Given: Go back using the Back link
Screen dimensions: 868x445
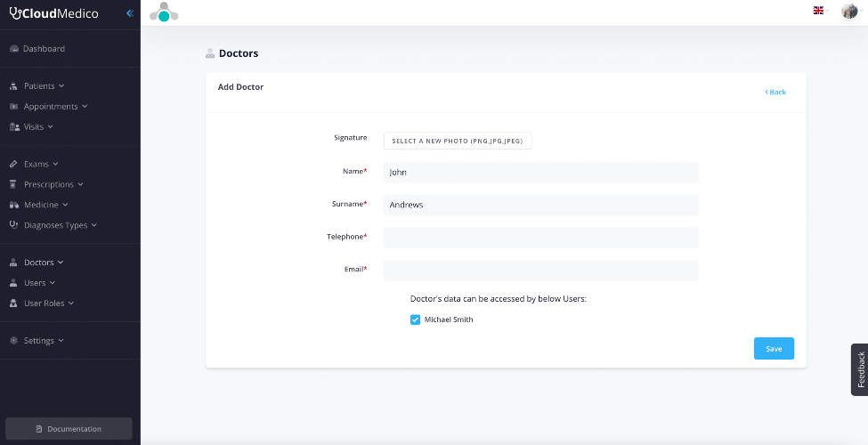Looking at the screenshot, I should coord(775,92).
